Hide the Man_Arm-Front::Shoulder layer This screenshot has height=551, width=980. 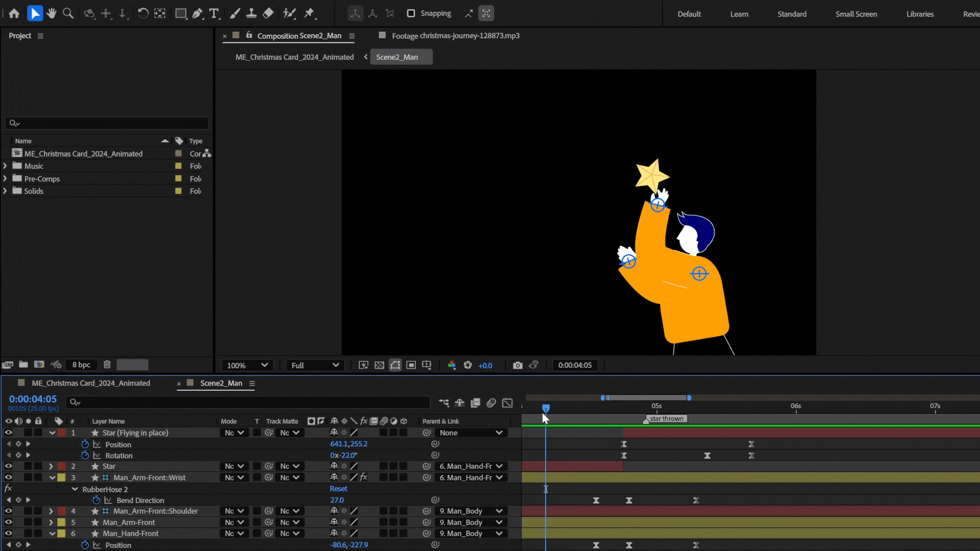(8, 511)
